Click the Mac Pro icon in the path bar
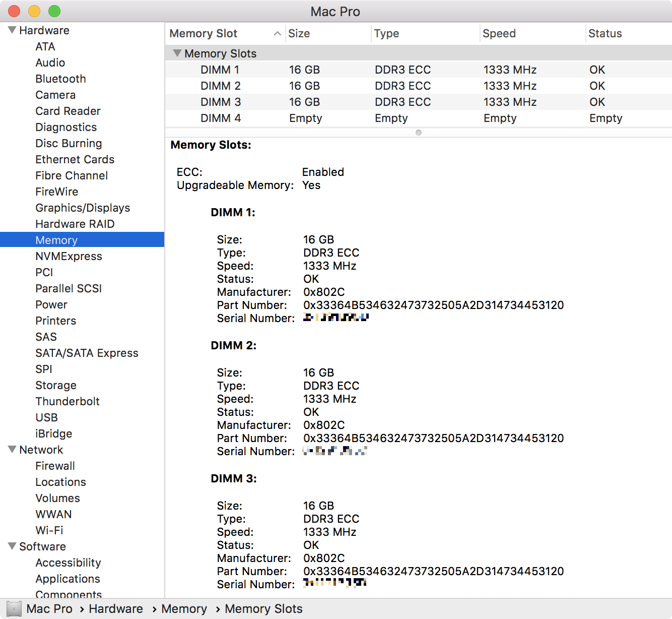Screen dimensions: 672x619 coord(14,608)
